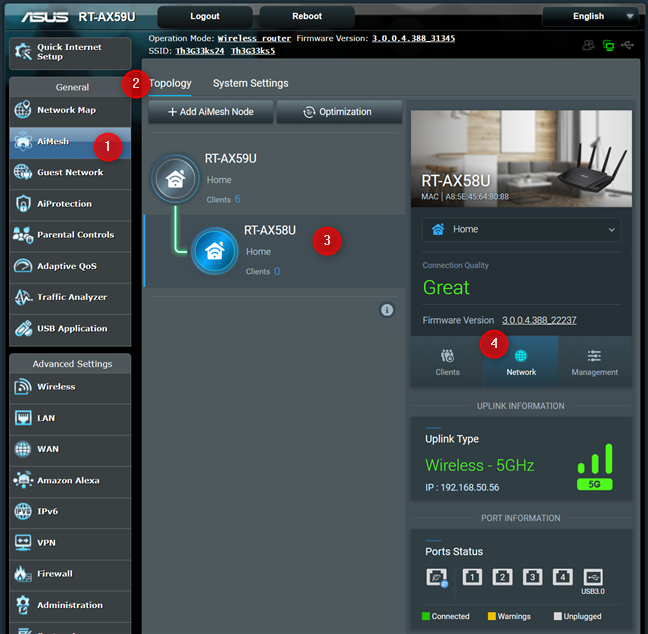
Task: Click the Th3G33ks5 SSID link
Action: [x=253, y=51]
